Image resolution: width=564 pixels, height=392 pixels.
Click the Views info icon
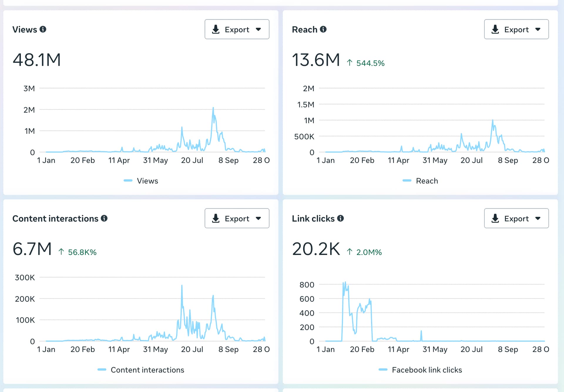43,29
